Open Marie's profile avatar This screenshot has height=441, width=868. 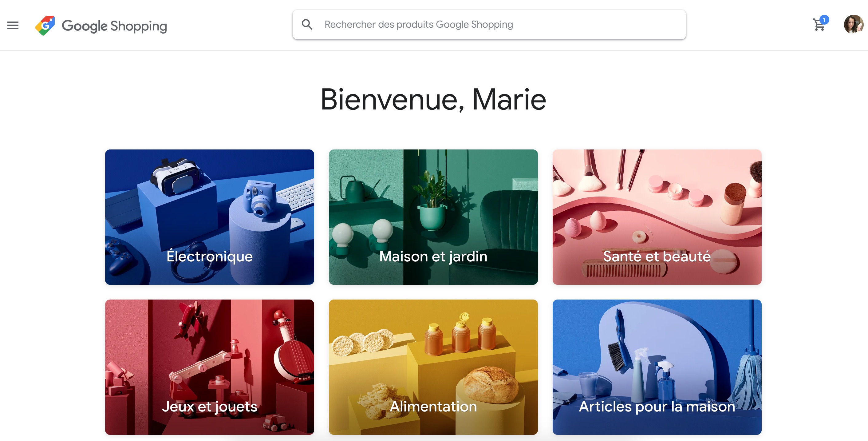[x=854, y=24]
